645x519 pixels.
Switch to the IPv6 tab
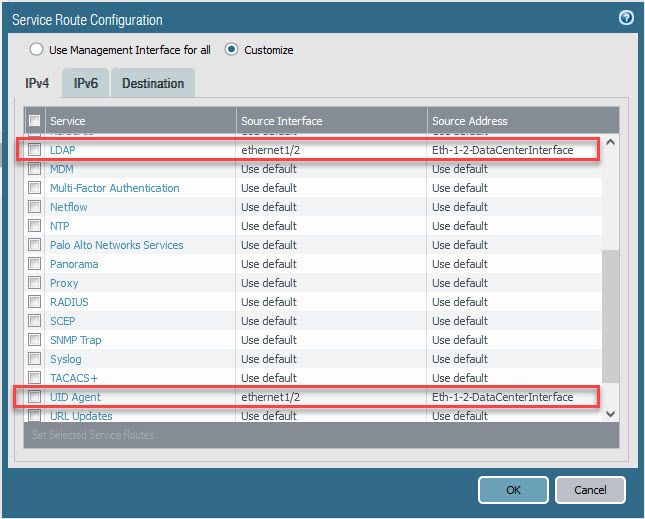[x=86, y=84]
